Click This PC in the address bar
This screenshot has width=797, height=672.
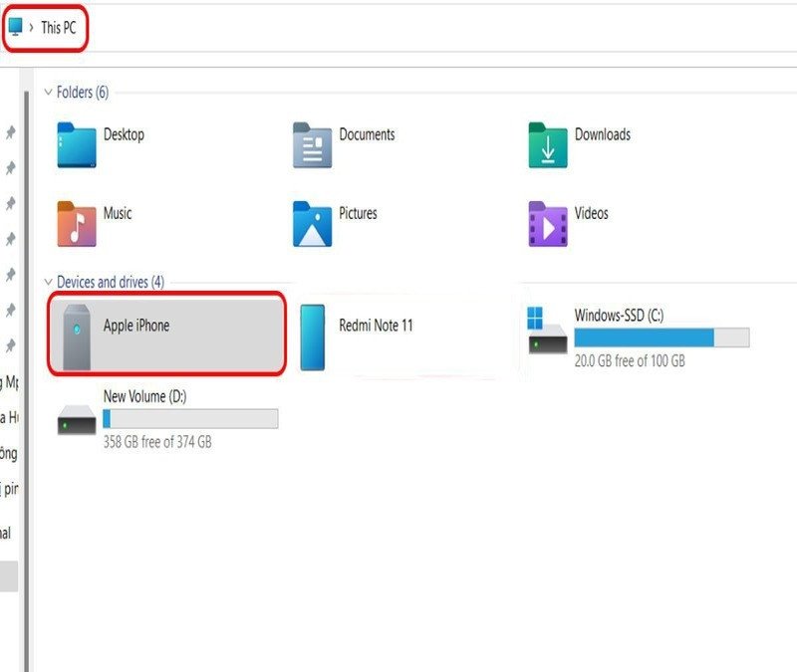(x=59, y=28)
